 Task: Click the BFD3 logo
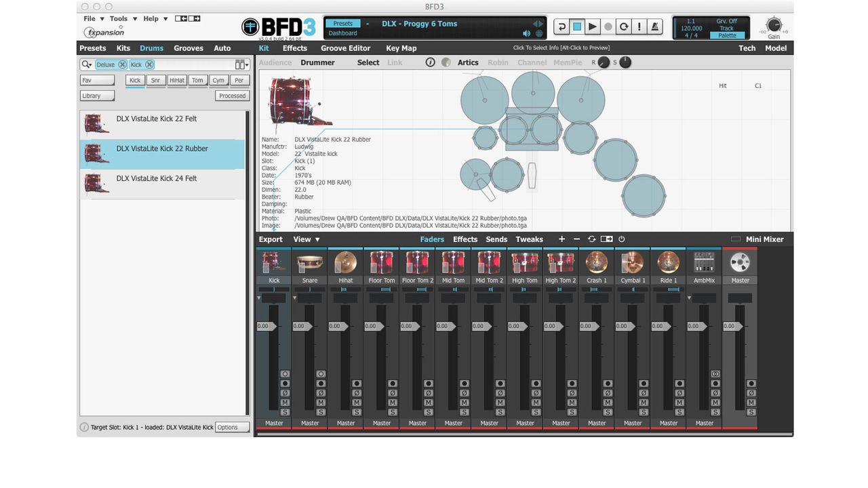click(x=279, y=27)
